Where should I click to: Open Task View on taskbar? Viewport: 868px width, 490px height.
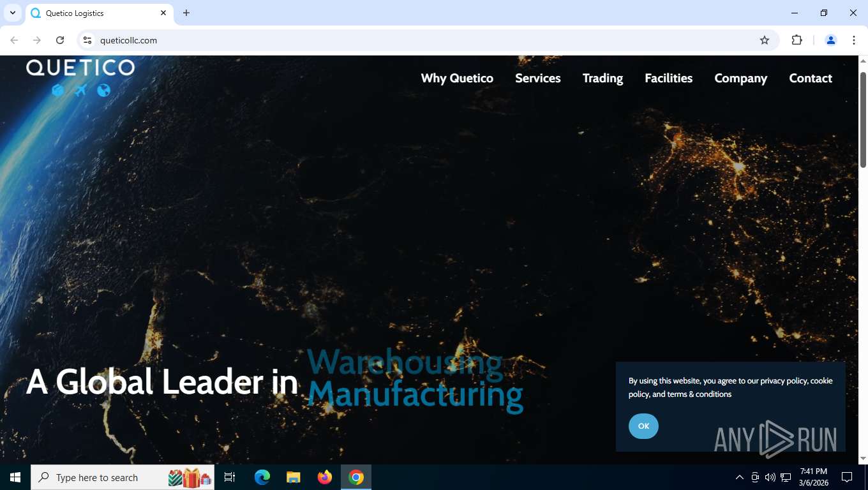click(230, 477)
